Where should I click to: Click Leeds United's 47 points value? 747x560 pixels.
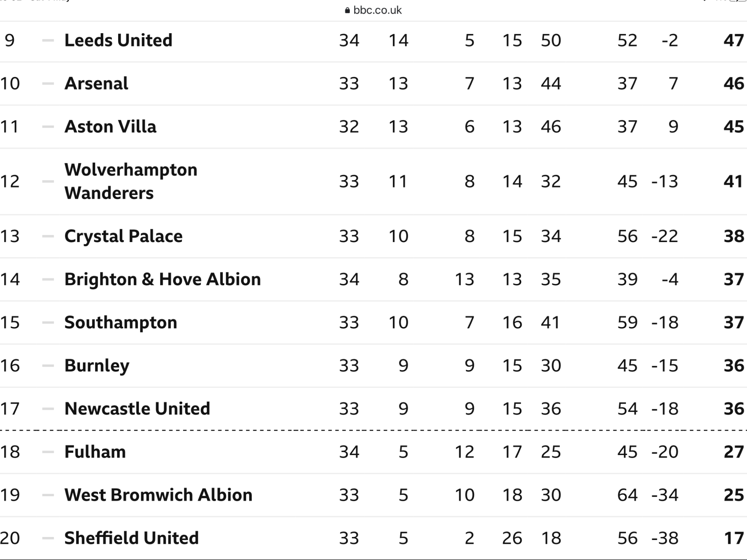734,40
